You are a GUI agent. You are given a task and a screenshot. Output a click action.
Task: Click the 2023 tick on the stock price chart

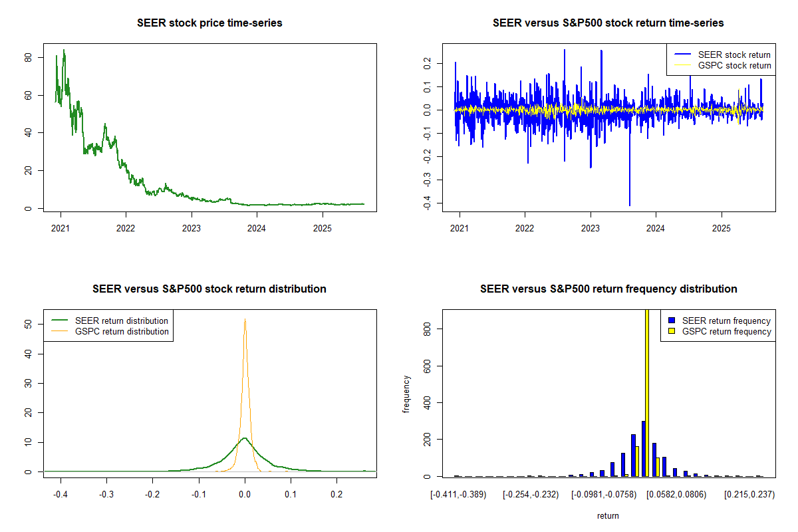pos(192,225)
